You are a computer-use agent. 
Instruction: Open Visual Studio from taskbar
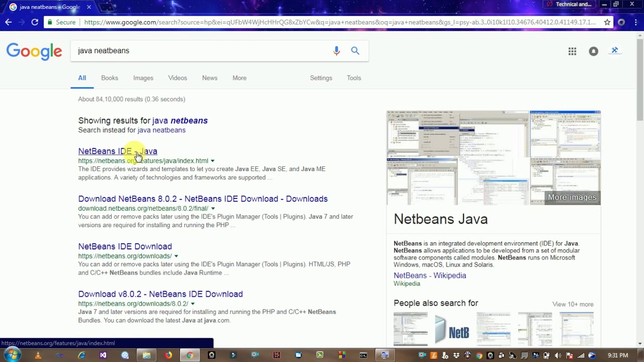pyautogui.click(x=103, y=355)
